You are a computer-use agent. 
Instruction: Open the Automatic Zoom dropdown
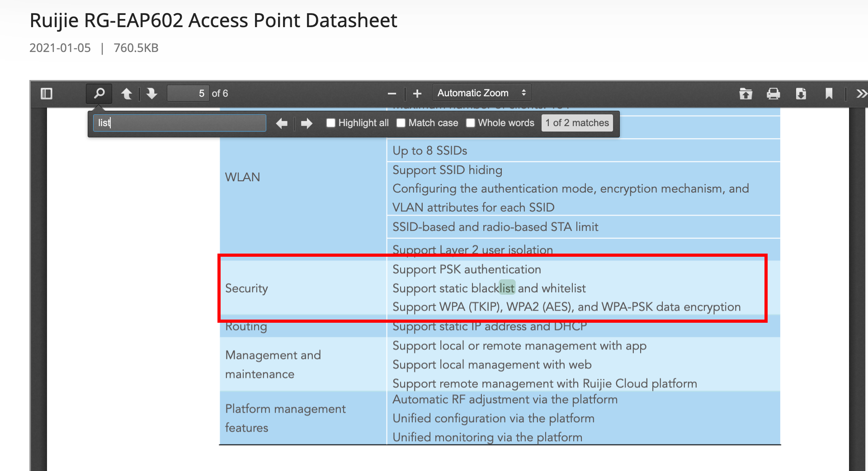point(481,93)
